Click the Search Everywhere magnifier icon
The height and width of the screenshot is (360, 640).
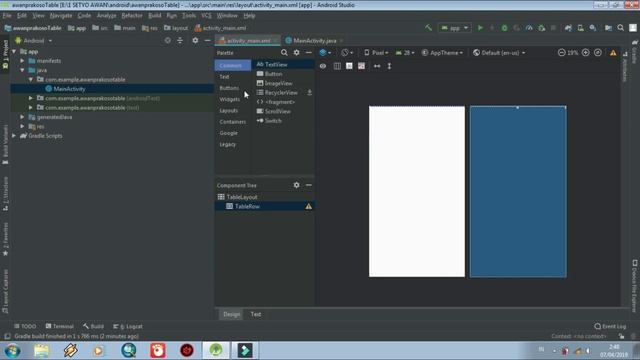tap(620, 28)
